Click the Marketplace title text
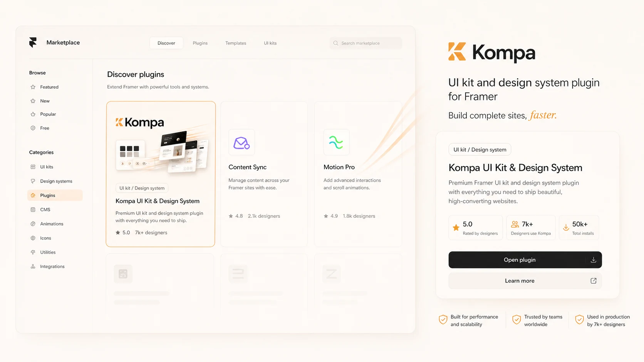 coord(63,43)
